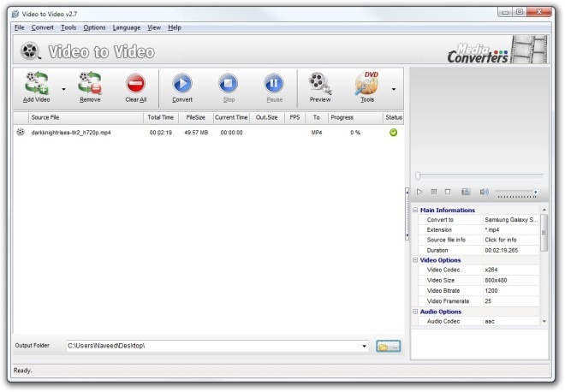Click the preview snapshot icon

(466, 192)
